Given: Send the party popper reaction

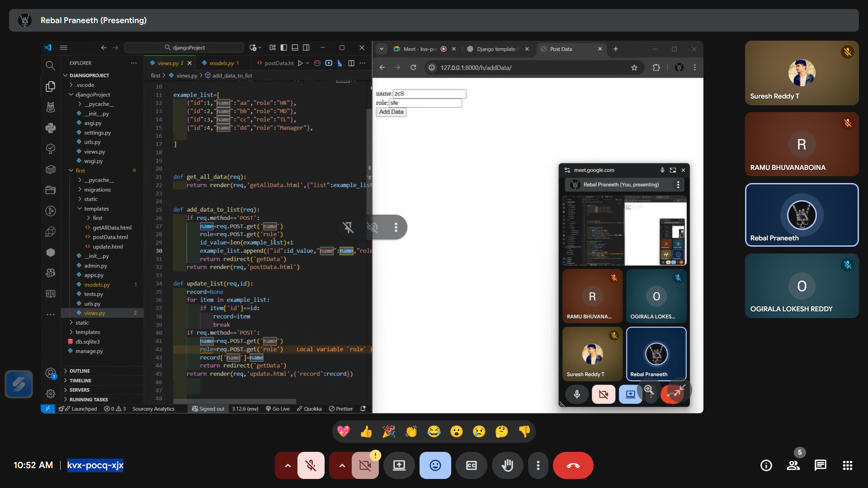Looking at the screenshot, I should coord(389,432).
